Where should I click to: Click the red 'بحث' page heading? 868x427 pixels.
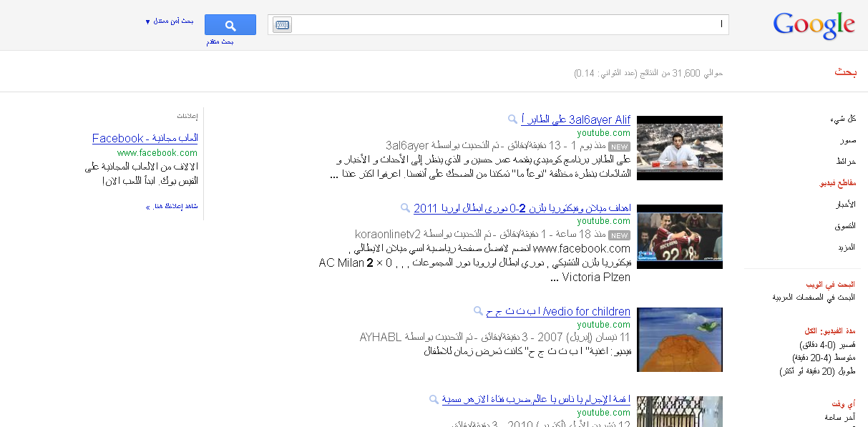tap(846, 72)
